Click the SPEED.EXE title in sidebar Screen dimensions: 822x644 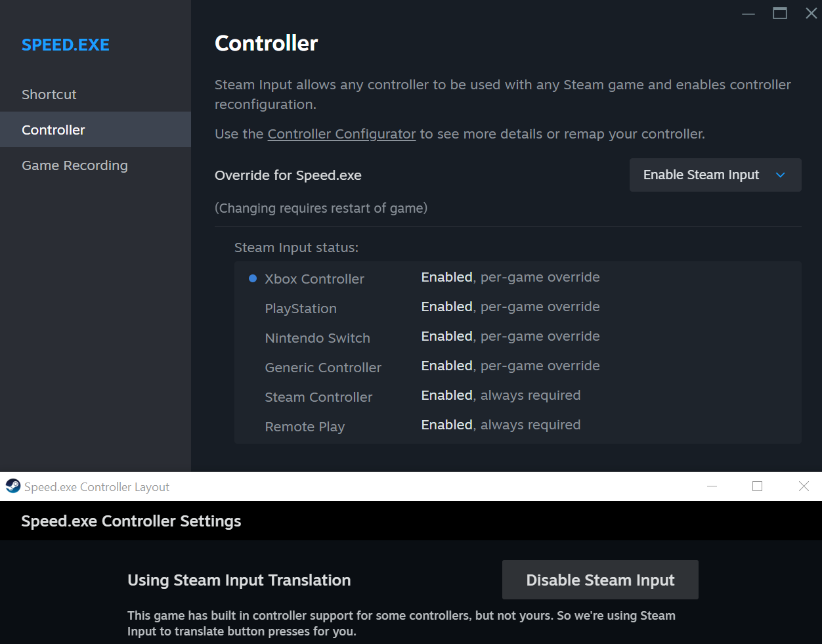(x=66, y=45)
